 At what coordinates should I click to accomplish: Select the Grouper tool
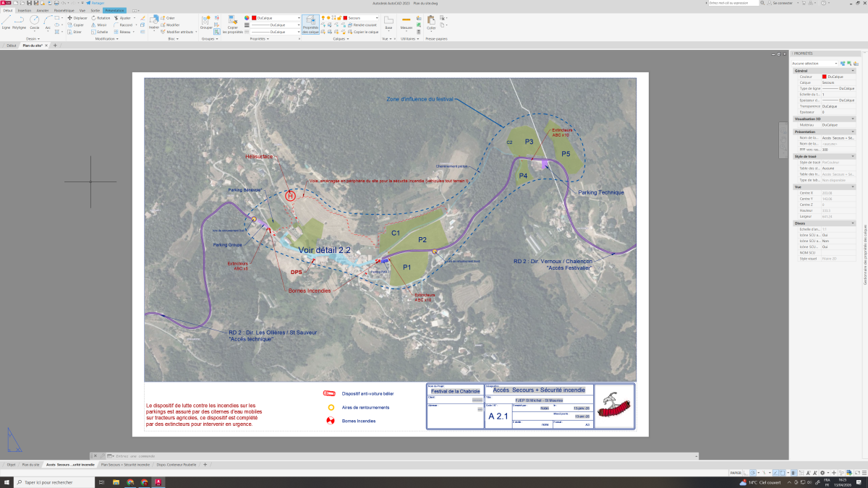206,22
